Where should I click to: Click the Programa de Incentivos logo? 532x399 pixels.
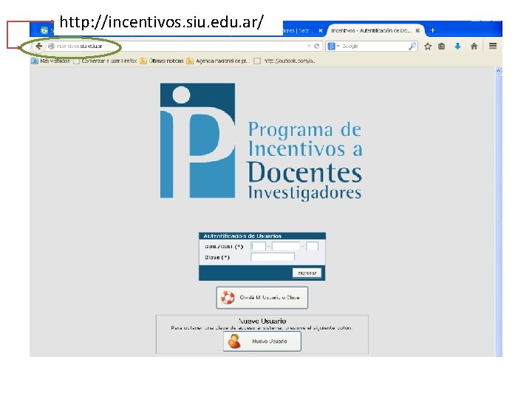[x=262, y=141]
